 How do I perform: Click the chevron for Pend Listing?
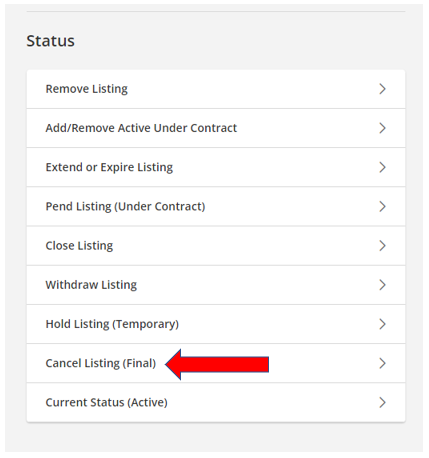382,206
